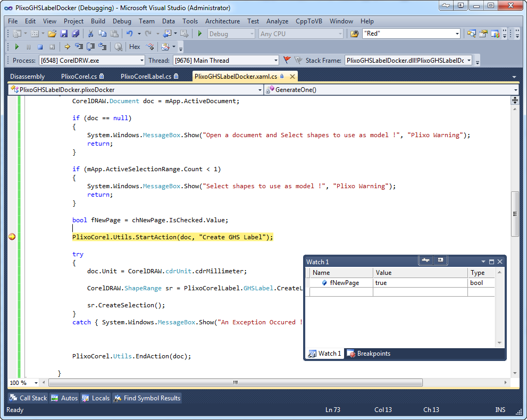Click the Open File folder icon

click(x=52, y=33)
